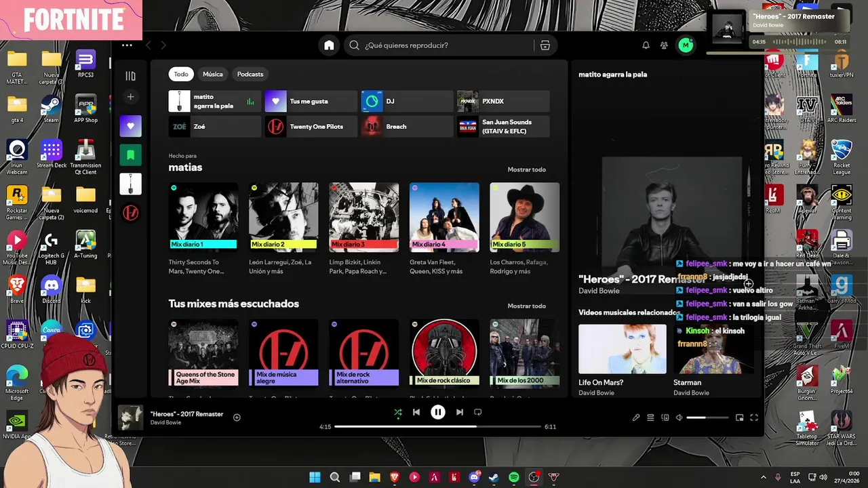
Task: Open the "PXNDX" shortcut tile
Action: point(503,101)
